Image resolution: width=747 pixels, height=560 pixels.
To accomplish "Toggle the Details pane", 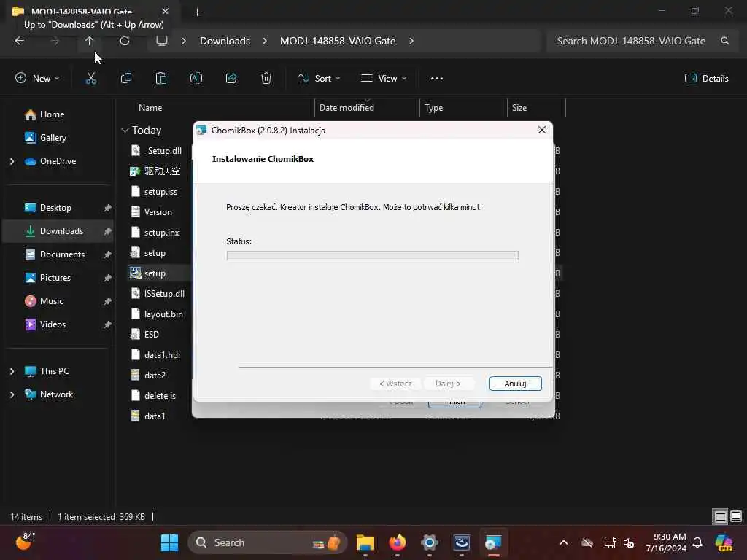I will pyautogui.click(x=706, y=79).
